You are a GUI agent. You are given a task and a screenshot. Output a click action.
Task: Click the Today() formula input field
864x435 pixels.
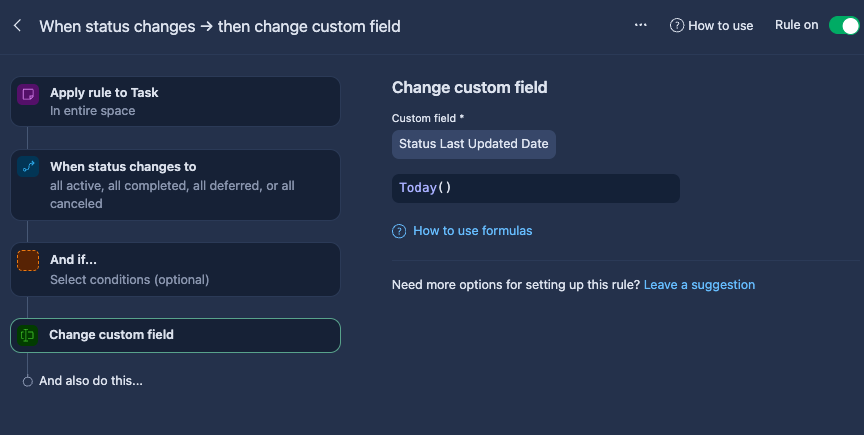tap(535, 188)
